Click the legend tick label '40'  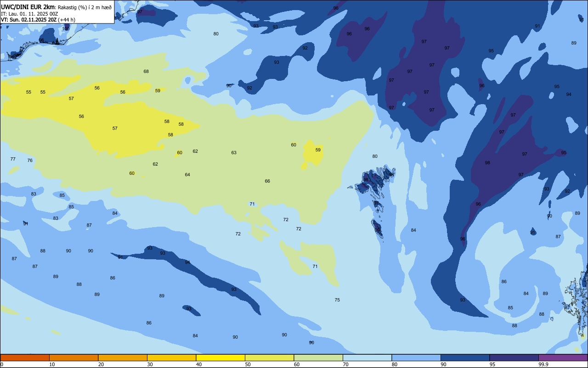point(199,364)
